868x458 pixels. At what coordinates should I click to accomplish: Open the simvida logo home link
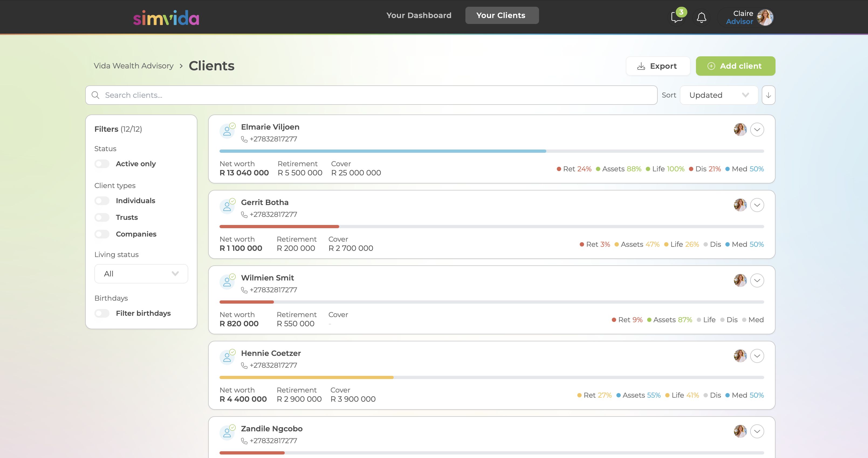point(166,18)
